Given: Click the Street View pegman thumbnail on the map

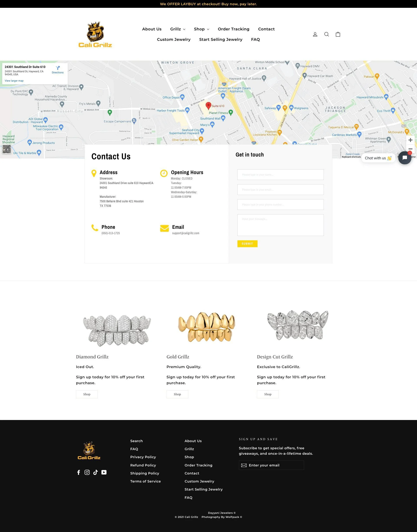Looking at the screenshot, I should (7, 149).
